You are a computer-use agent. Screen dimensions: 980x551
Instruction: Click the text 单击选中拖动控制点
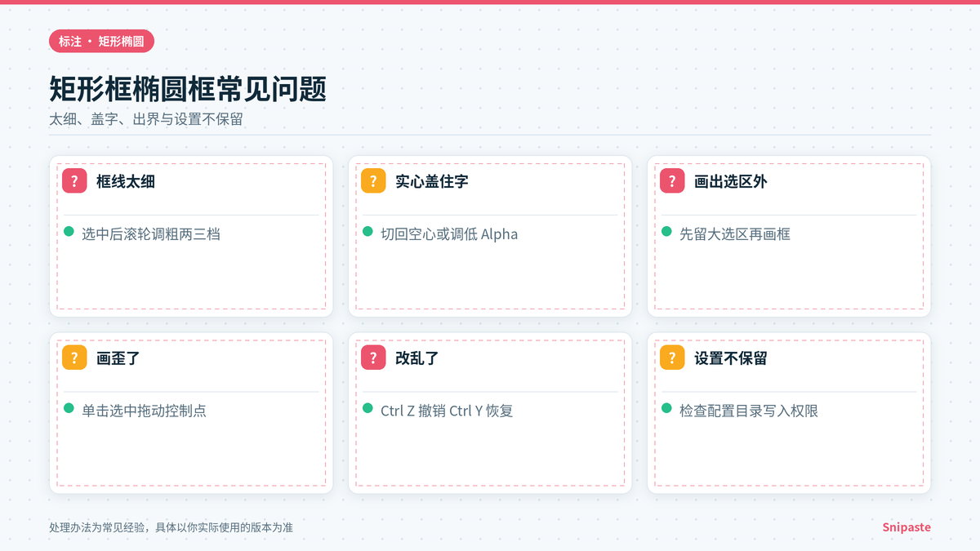pos(144,411)
